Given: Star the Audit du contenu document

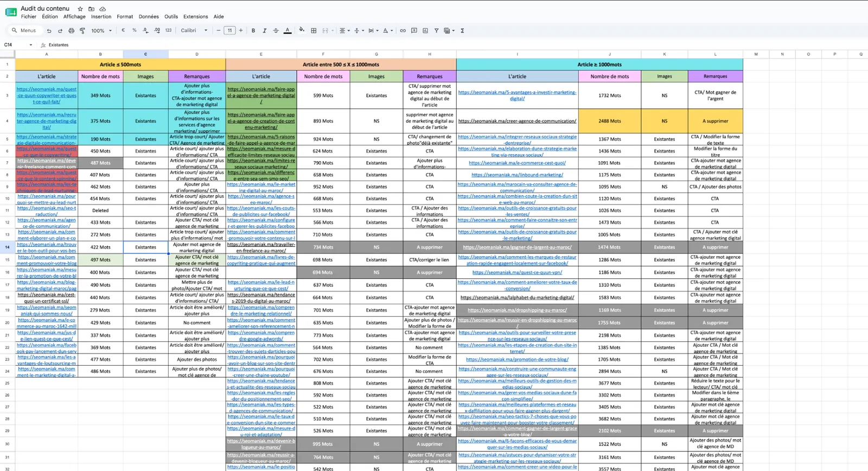Looking at the screenshot, I should 80,9.
